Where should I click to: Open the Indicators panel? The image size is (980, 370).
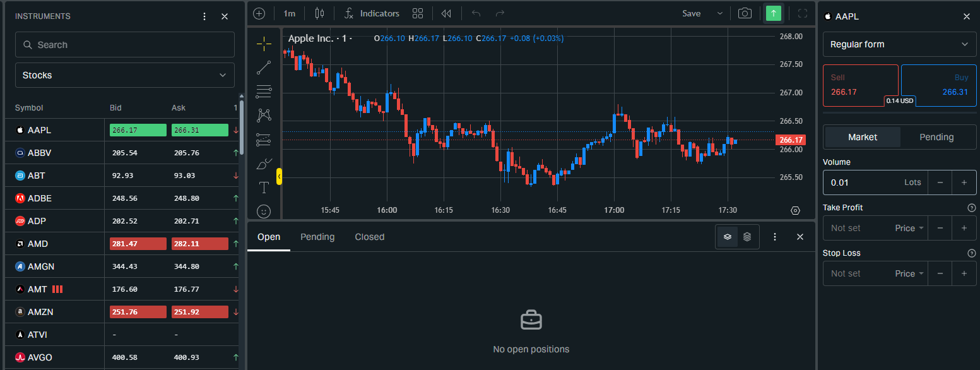[x=373, y=13]
